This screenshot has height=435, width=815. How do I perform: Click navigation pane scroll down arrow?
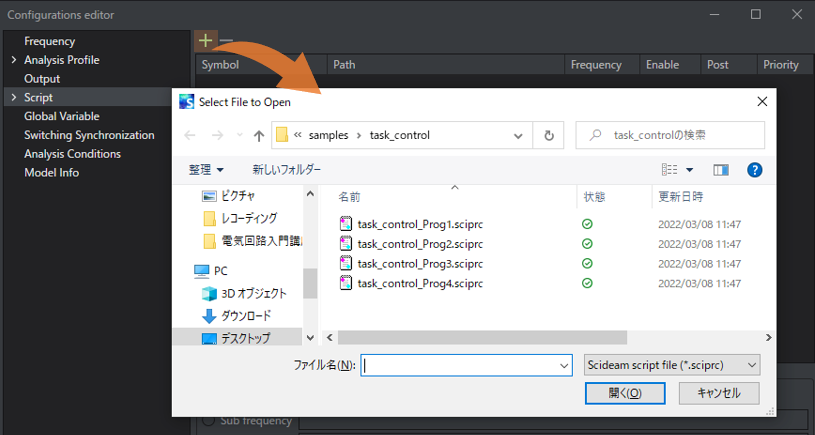coord(310,338)
